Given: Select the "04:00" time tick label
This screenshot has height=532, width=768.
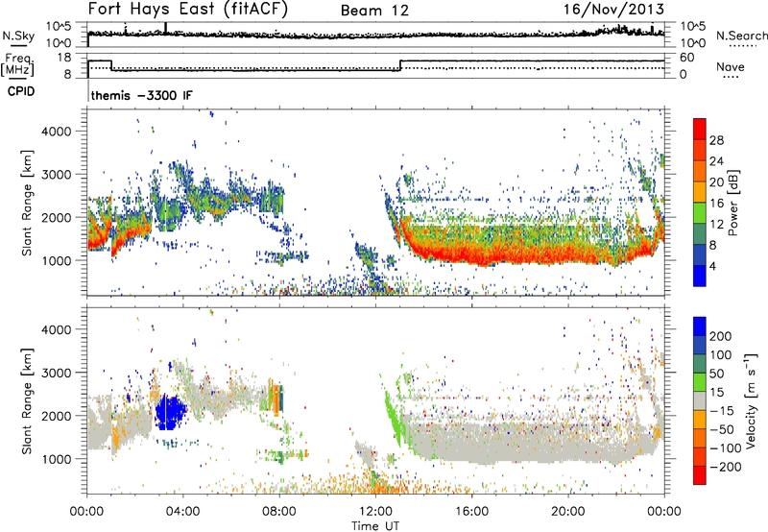Looking at the screenshot, I should 182,512.
